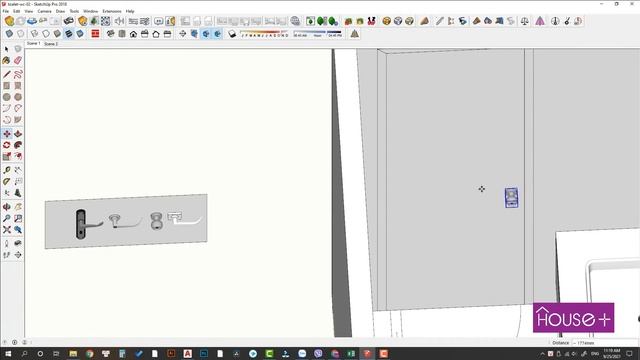Toggle display section planes
Viewport: 640px width, 360px height.
[194, 34]
